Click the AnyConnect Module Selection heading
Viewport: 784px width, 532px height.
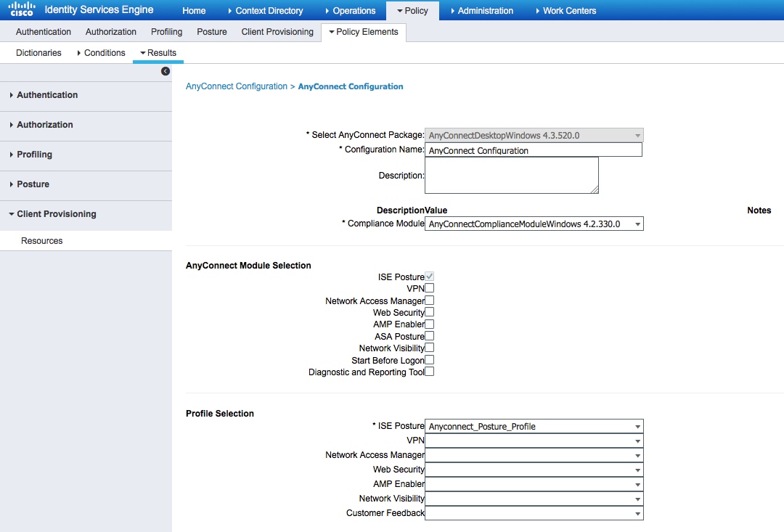[248, 266]
